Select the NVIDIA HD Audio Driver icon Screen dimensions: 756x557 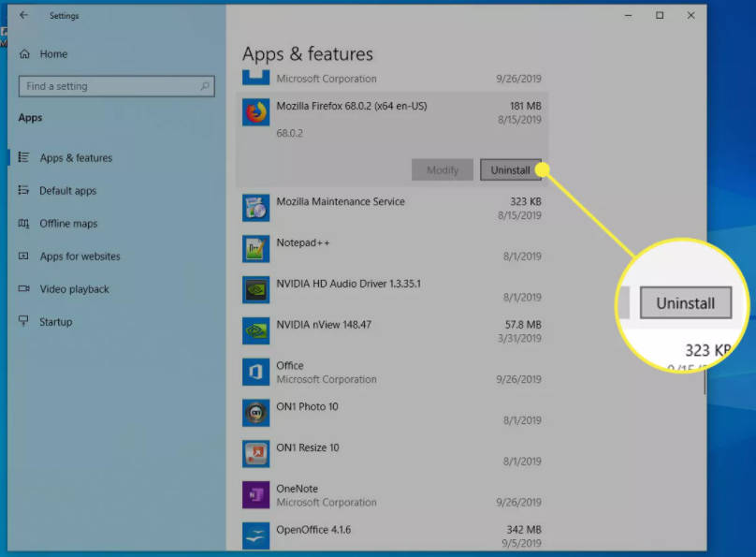(255, 290)
